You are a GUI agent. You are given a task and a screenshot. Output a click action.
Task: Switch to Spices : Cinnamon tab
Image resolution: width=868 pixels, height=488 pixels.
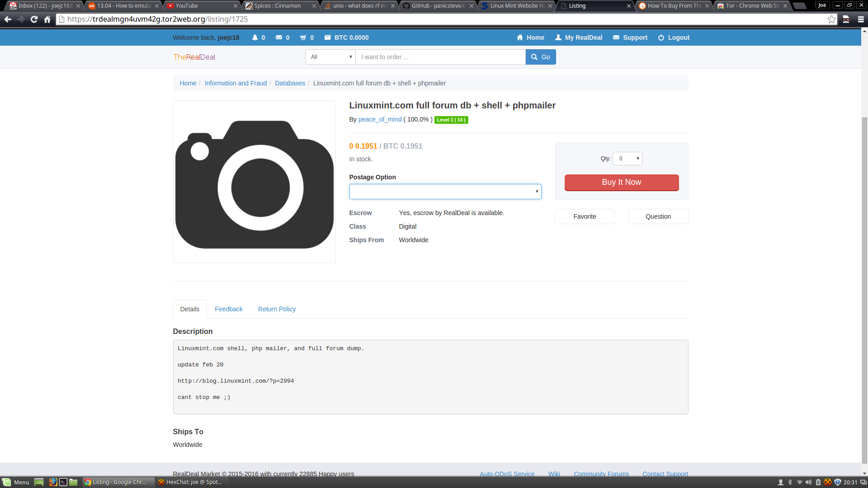[280, 6]
